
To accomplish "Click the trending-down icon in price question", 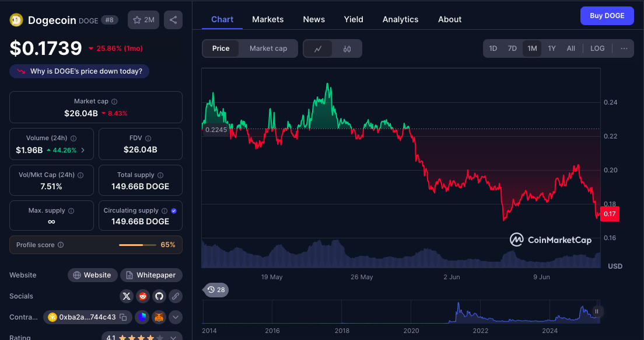I will coord(21,71).
